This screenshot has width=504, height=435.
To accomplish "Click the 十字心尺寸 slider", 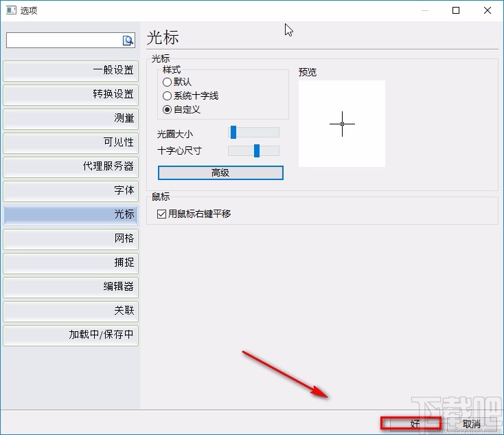I will pos(253,150).
